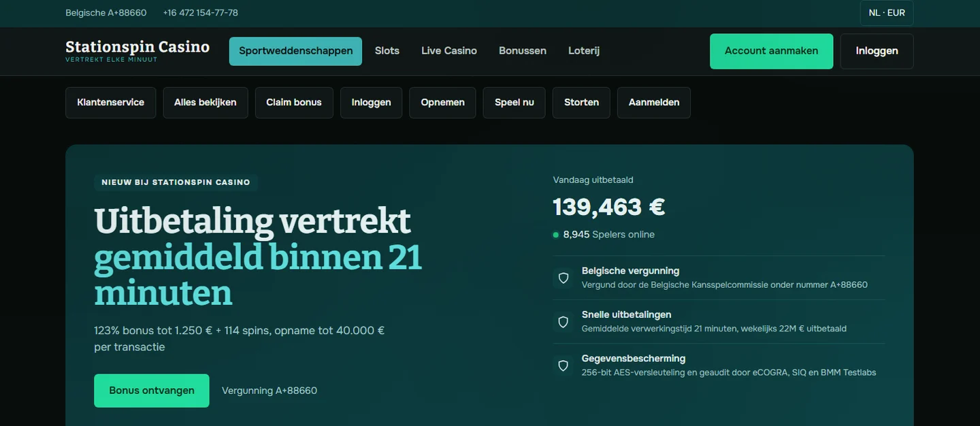Click the Gegevensbescherming heading

pos(634,359)
